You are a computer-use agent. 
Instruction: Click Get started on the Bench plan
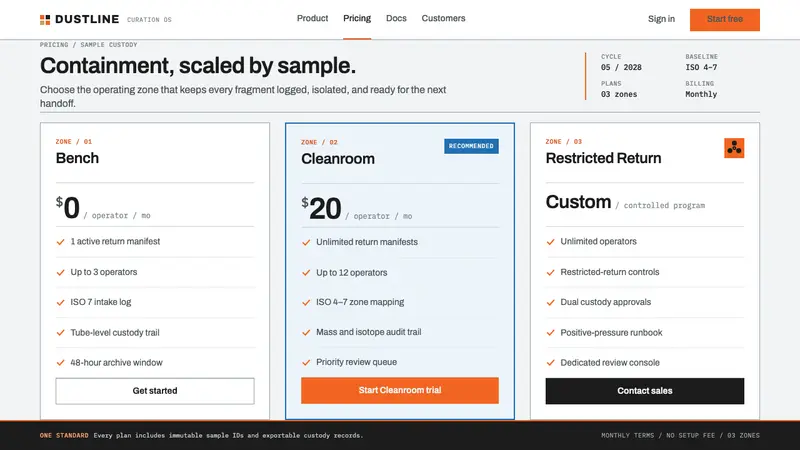[x=155, y=391]
